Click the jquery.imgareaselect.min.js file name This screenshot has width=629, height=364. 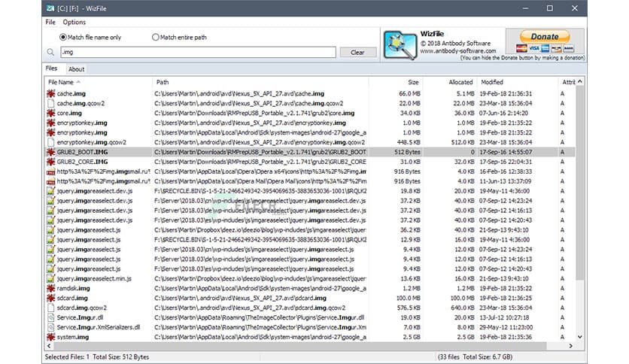click(x=94, y=278)
